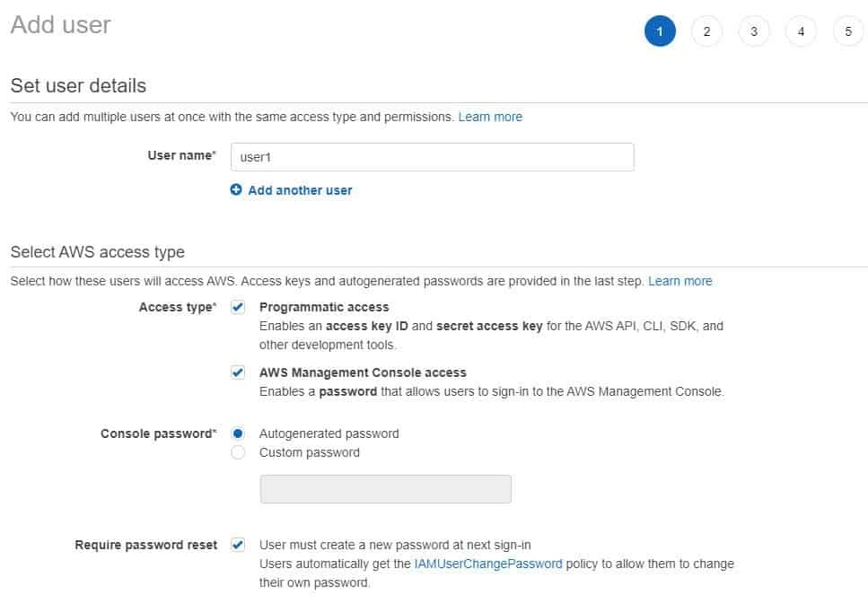Open Learn more in the AWS access type section

[x=680, y=281]
